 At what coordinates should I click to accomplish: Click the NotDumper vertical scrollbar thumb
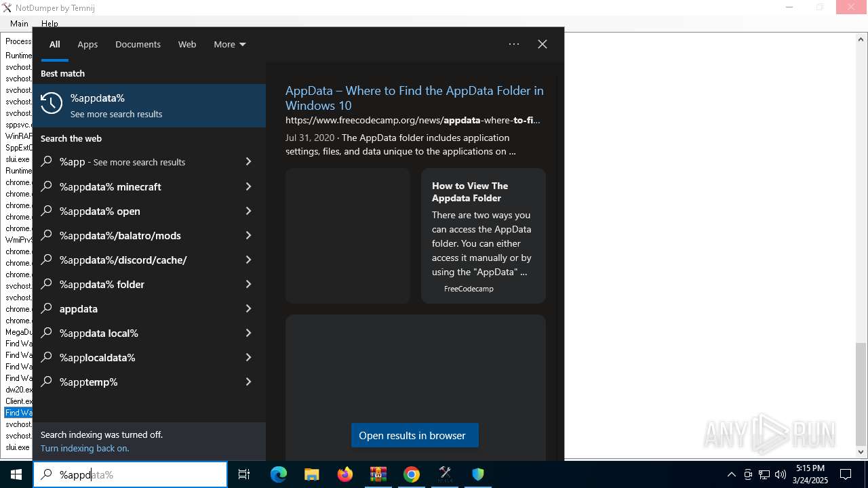click(861, 394)
